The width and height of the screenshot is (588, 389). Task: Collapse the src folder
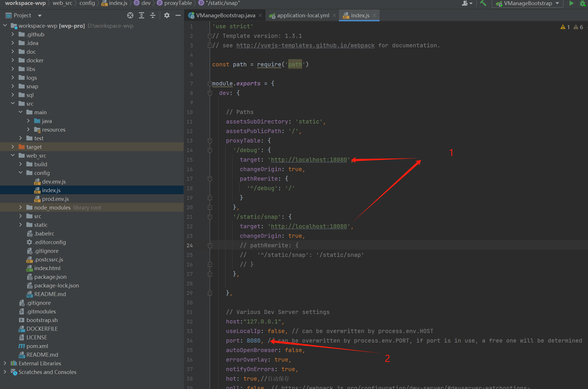pyautogui.click(x=13, y=103)
